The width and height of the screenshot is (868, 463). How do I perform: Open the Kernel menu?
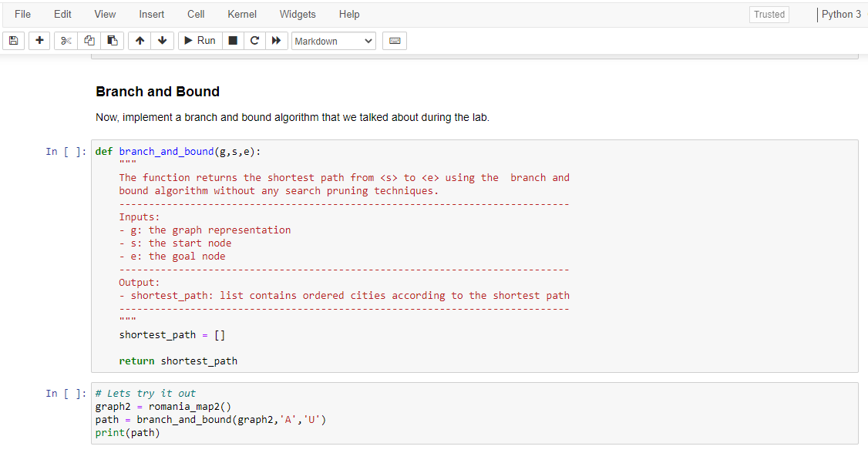[x=241, y=14]
